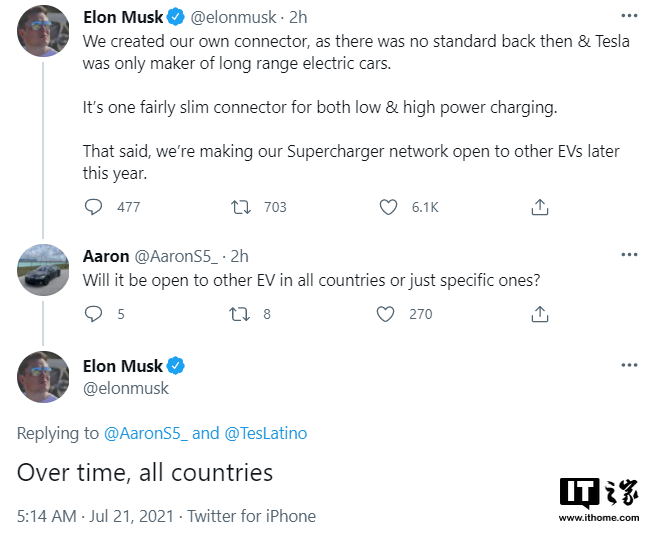Open more options on Elon's reply tweet
The height and width of the screenshot is (534, 656).
[x=629, y=364]
